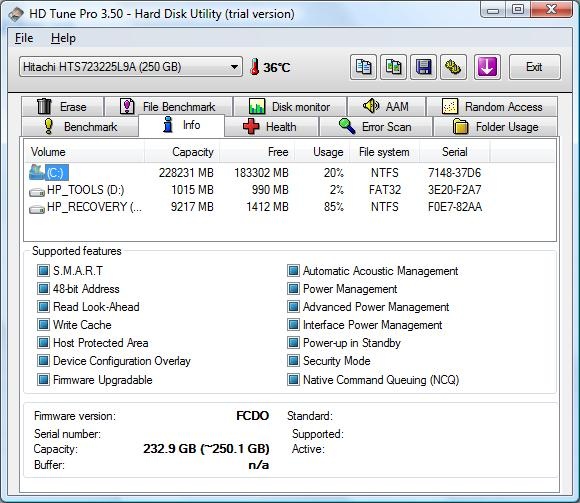The width and height of the screenshot is (580, 503).
Task: Click the C: drive volume icon
Action: tap(37, 172)
